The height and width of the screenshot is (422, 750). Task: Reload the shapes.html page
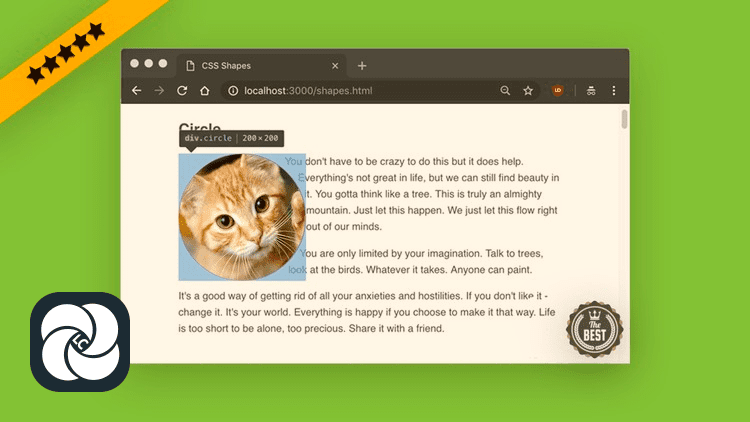pyautogui.click(x=182, y=90)
